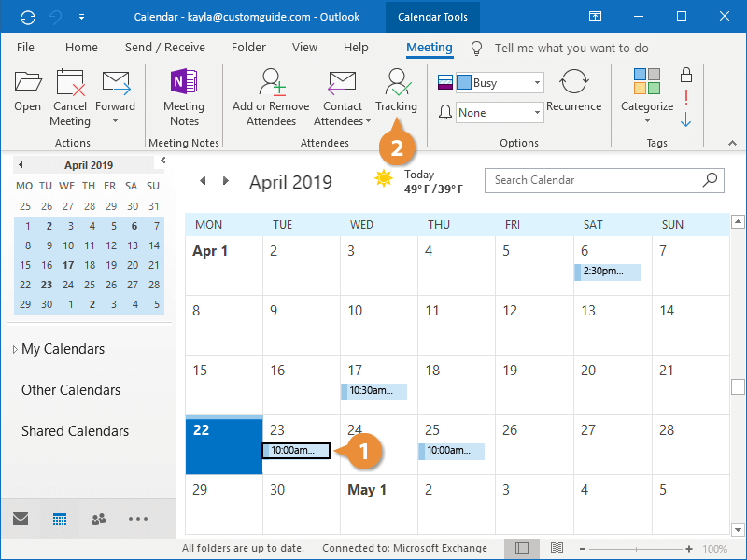
Task: Select the 10:00am meeting on April 23
Action: pyautogui.click(x=296, y=451)
